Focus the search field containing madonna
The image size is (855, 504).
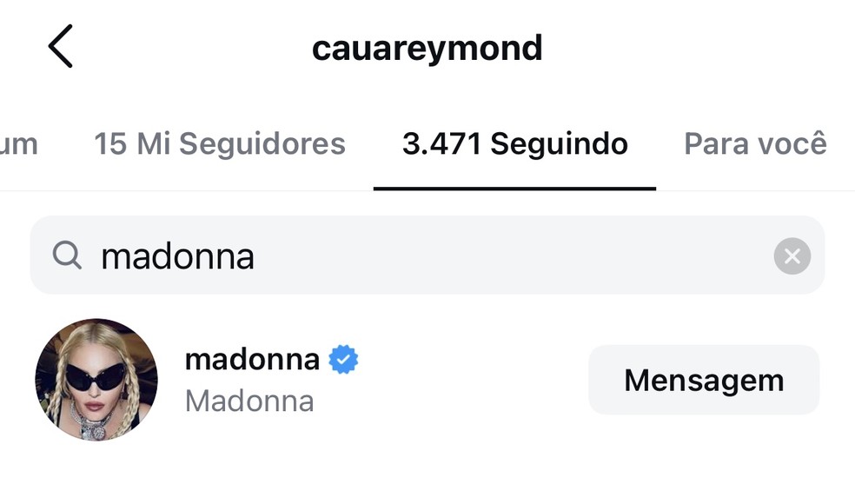tap(427, 255)
